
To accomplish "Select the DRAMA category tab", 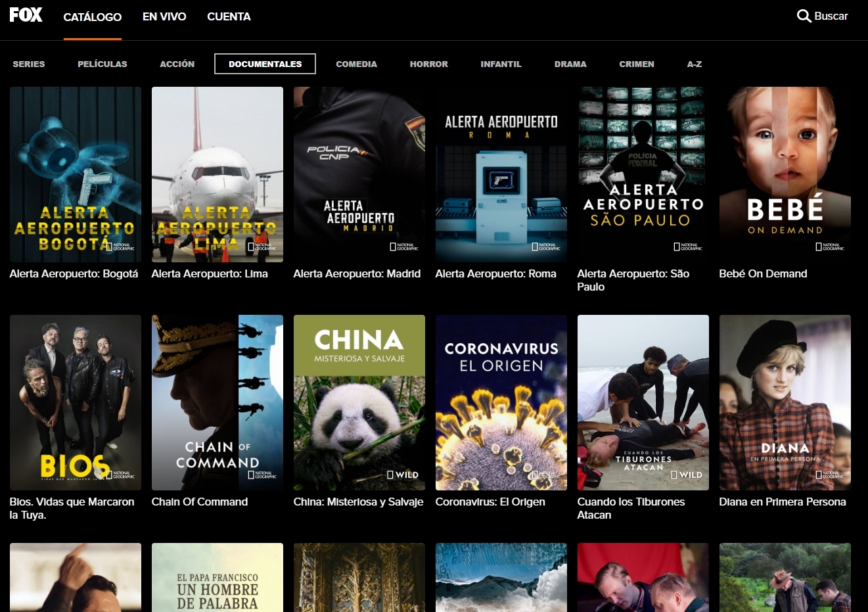I will pos(570,64).
